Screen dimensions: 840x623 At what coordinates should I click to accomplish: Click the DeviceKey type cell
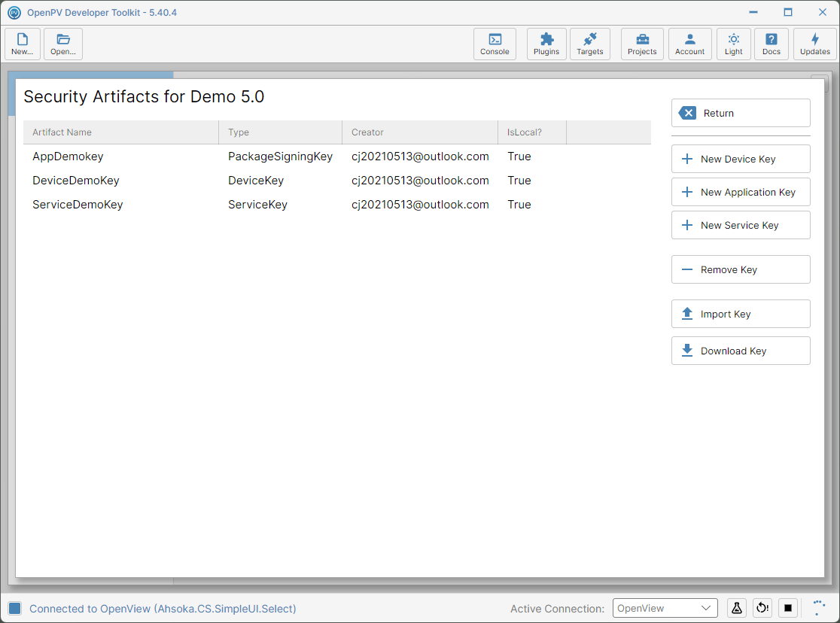(256, 181)
